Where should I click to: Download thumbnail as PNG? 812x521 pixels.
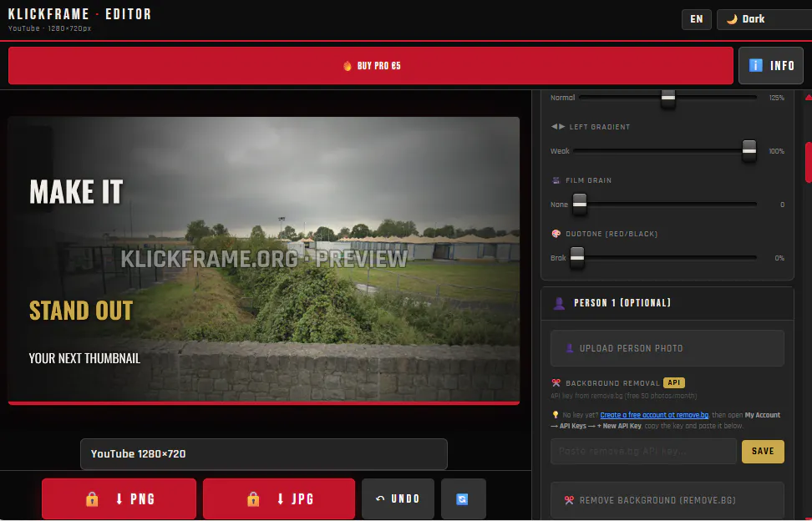click(119, 498)
